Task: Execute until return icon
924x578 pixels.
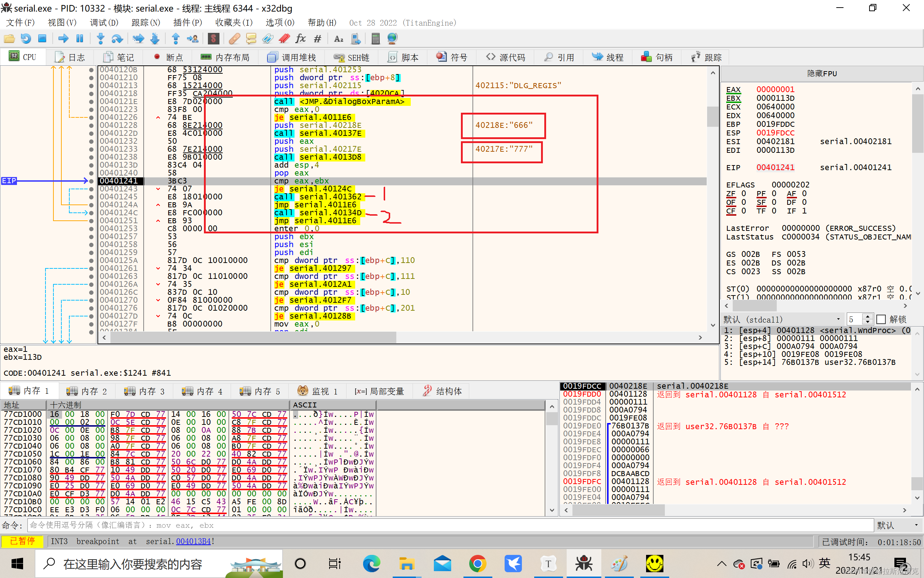Action: point(176,38)
